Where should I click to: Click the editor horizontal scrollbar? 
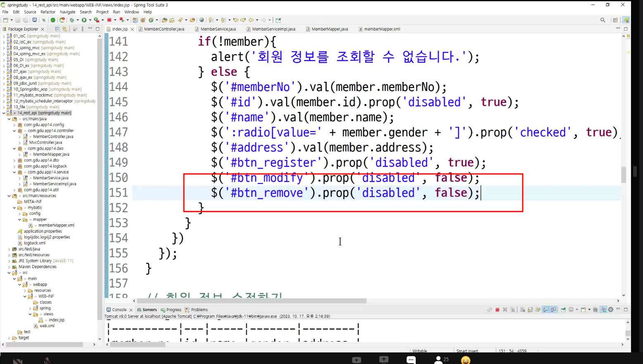click(252, 301)
